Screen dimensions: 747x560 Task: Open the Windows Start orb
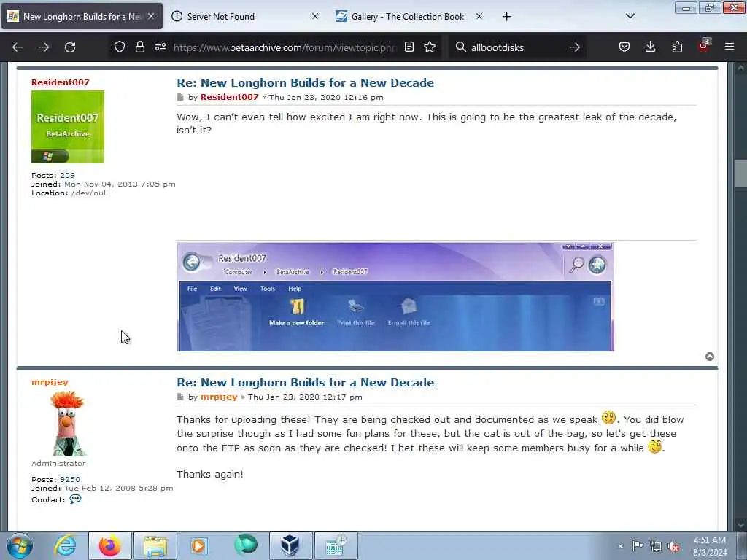tap(20, 545)
